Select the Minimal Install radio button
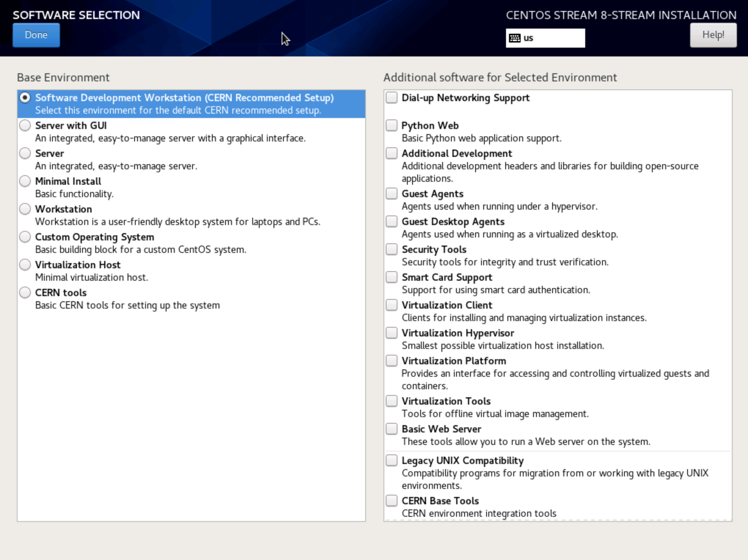The width and height of the screenshot is (748, 560). (x=25, y=181)
